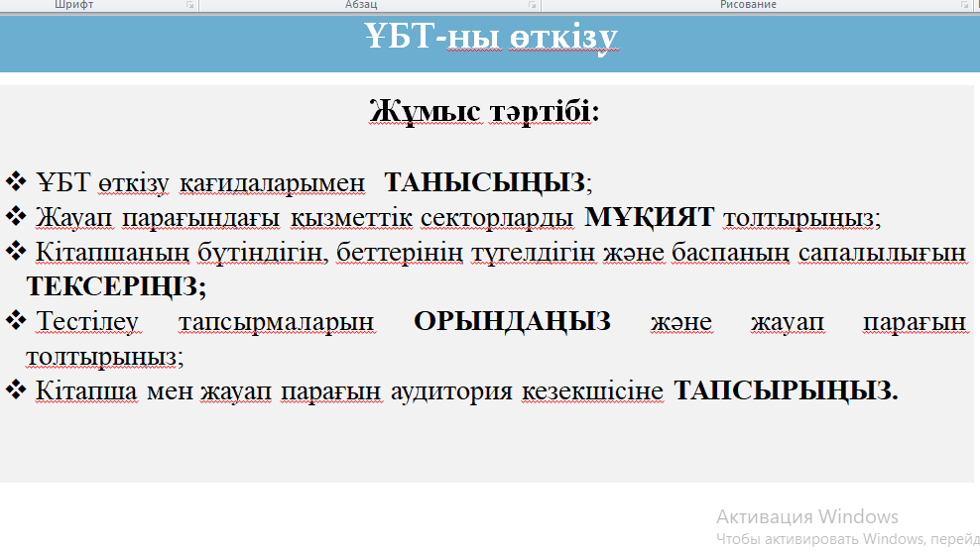Select the slide title "ҰБТ-ны өткізу"
The width and height of the screenshot is (980, 552).
[x=490, y=38]
